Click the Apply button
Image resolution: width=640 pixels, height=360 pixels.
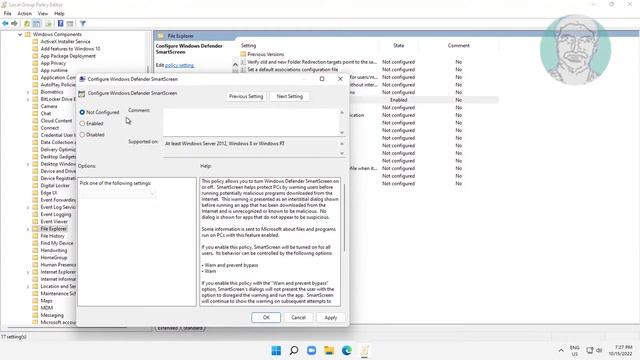331,317
